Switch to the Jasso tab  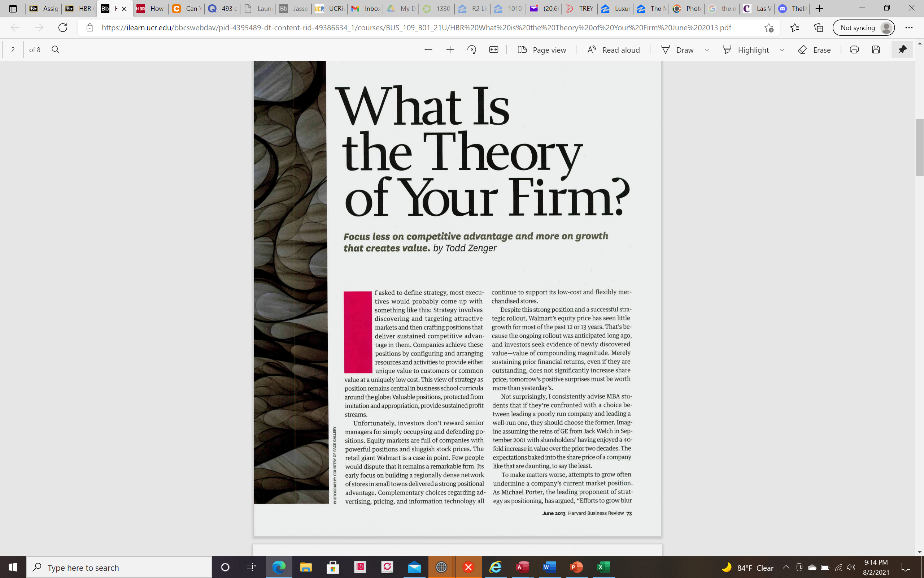pos(293,8)
